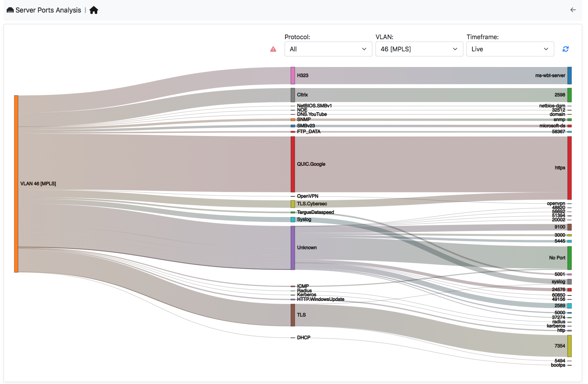This screenshot has width=588, height=384.
Task: Select the No Port destination node
Action: (x=569, y=257)
